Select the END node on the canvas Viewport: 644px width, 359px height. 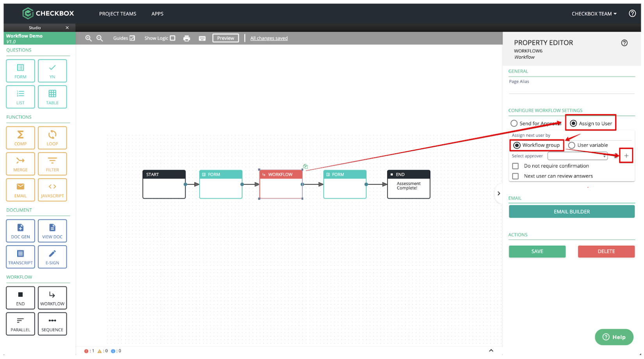tap(408, 184)
